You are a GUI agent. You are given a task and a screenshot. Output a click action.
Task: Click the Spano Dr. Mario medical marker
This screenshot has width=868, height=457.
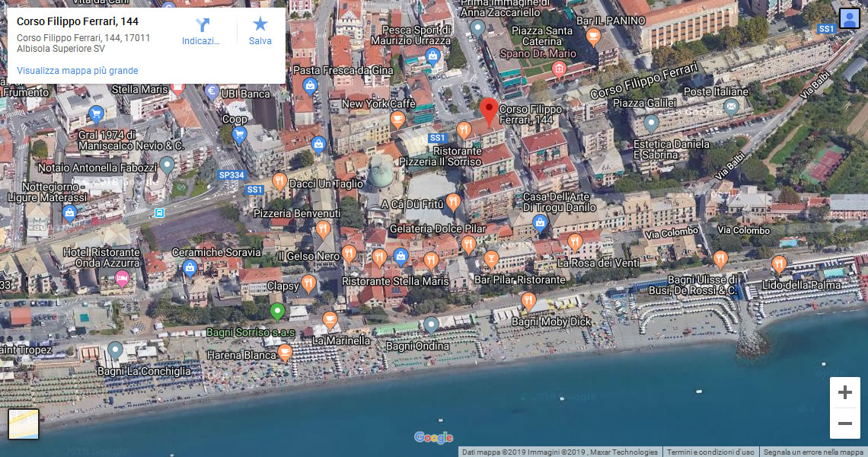(x=559, y=69)
